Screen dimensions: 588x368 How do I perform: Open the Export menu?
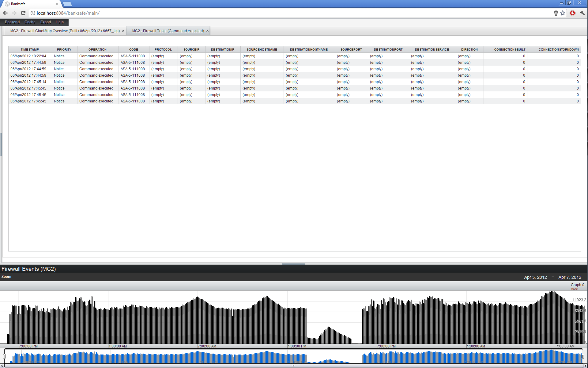(x=46, y=22)
